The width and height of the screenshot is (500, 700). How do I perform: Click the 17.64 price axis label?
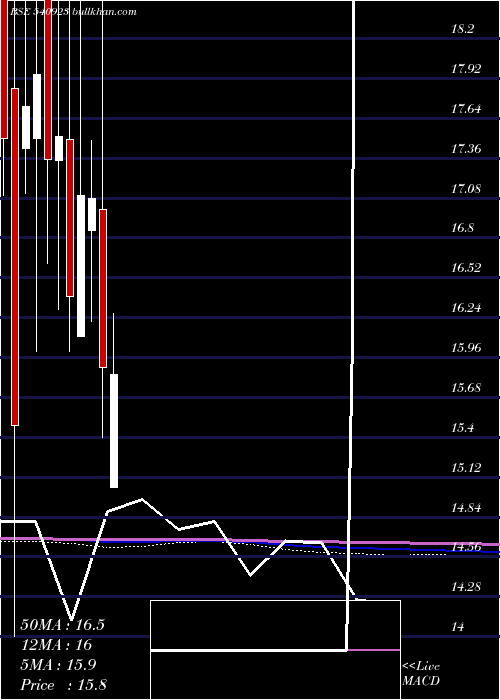click(466, 108)
